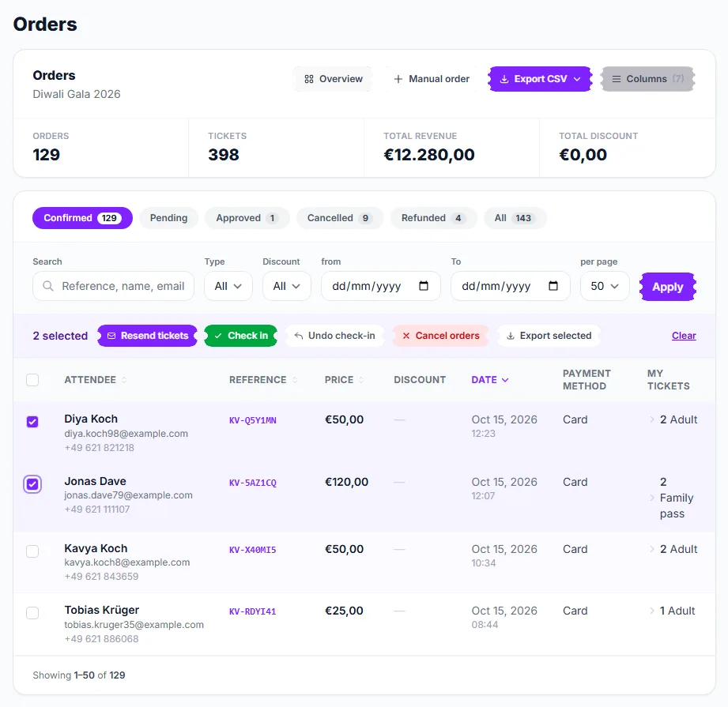728x707 pixels.
Task: Click the magnifier icon in Search field
Action: click(x=48, y=286)
